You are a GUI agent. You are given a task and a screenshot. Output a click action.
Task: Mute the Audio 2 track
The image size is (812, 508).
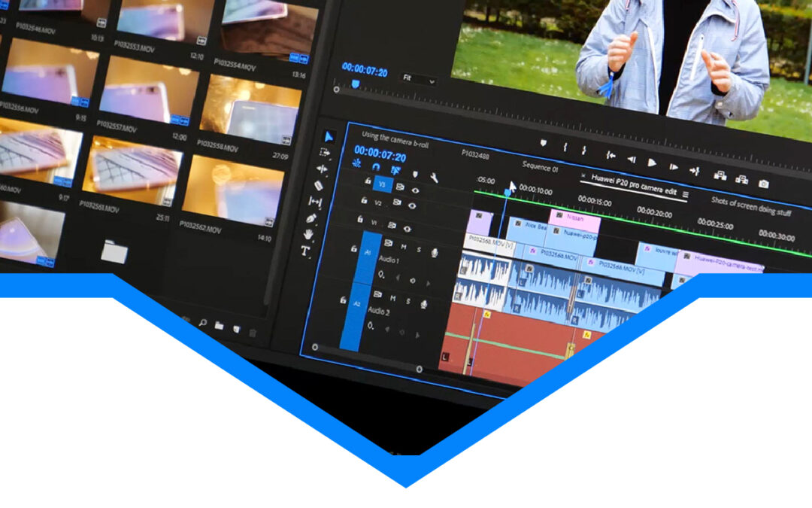click(393, 298)
